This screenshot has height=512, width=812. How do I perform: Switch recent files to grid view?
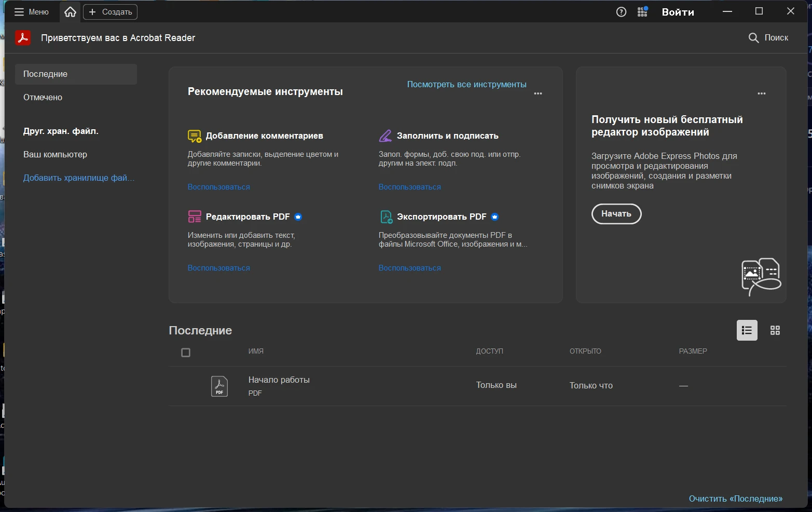[x=775, y=330]
